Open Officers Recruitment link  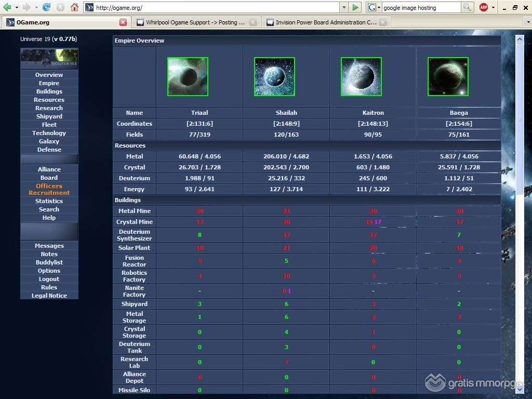click(49, 189)
